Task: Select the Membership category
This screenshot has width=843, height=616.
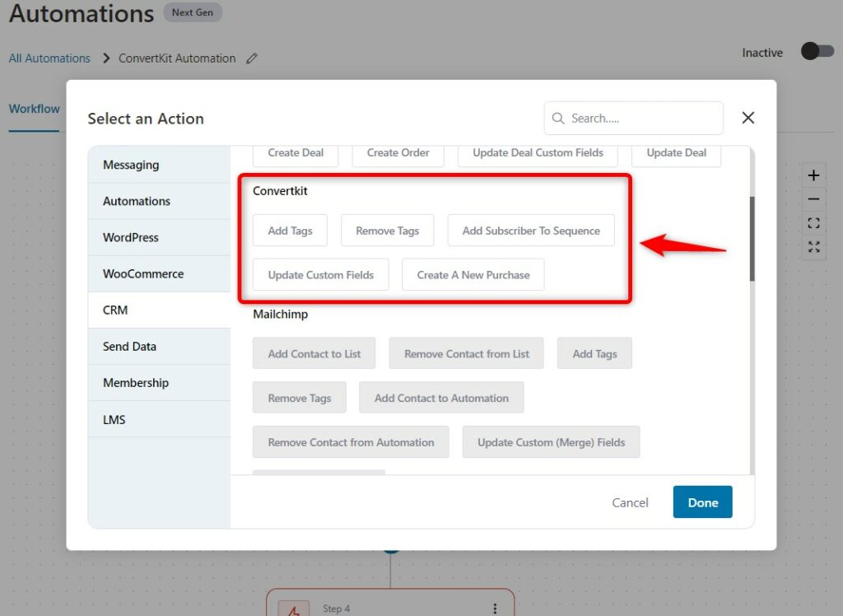Action: pyautogui.click(x=159, y=382)
